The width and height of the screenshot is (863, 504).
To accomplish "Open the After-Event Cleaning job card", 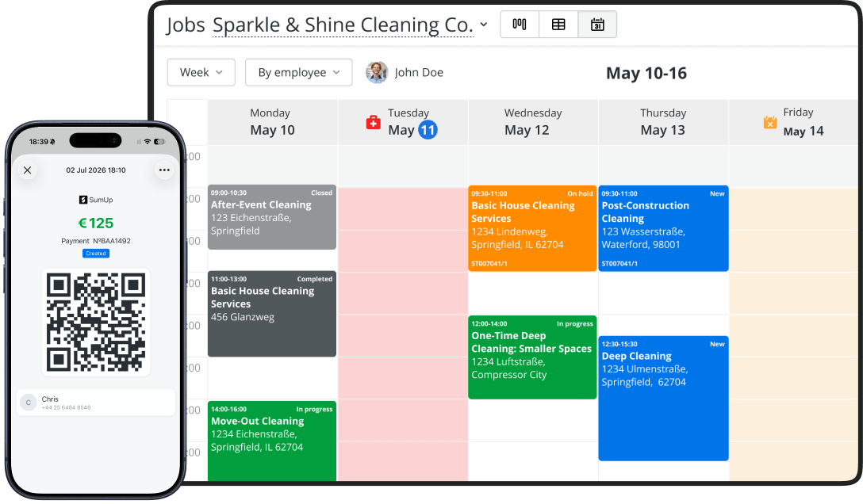I will click(x=272, y=217).
